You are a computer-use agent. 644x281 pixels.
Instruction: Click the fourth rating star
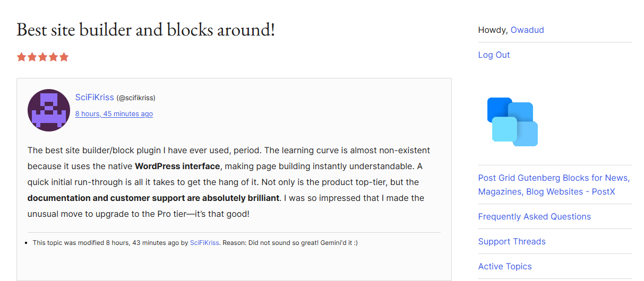(54, 57)
